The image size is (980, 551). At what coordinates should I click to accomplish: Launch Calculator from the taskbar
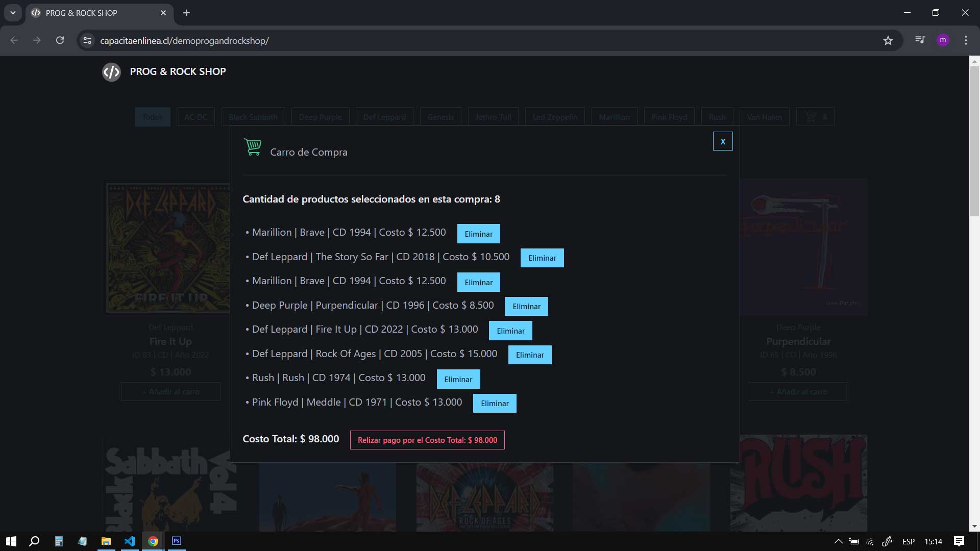[x=59, y=541]
